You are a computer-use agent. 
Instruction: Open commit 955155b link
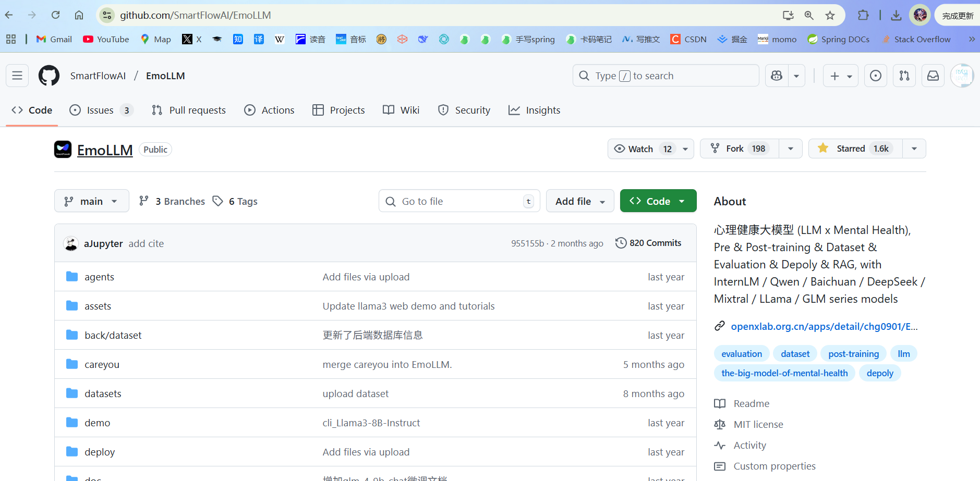[527, 243]
